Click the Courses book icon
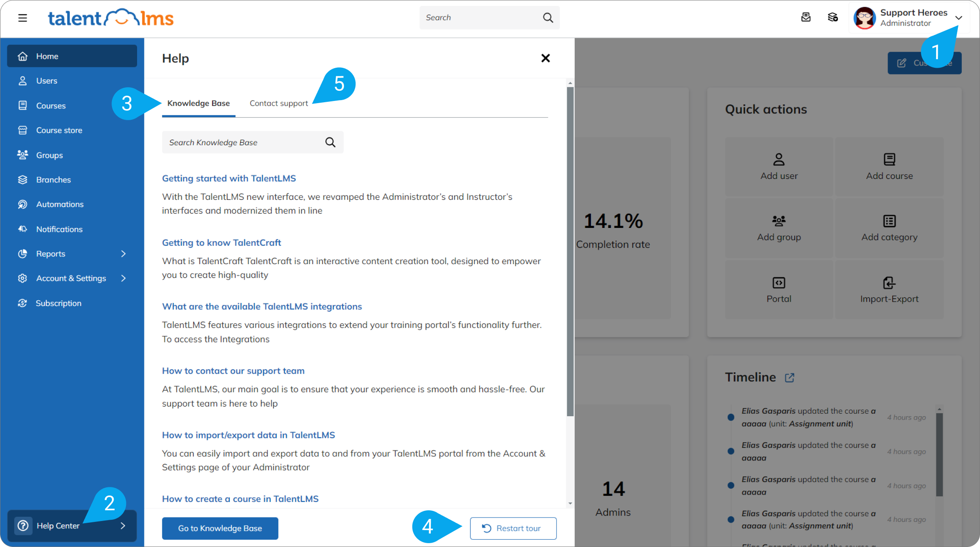The width and height of the screenshot is (980, 547). point(23,106)
